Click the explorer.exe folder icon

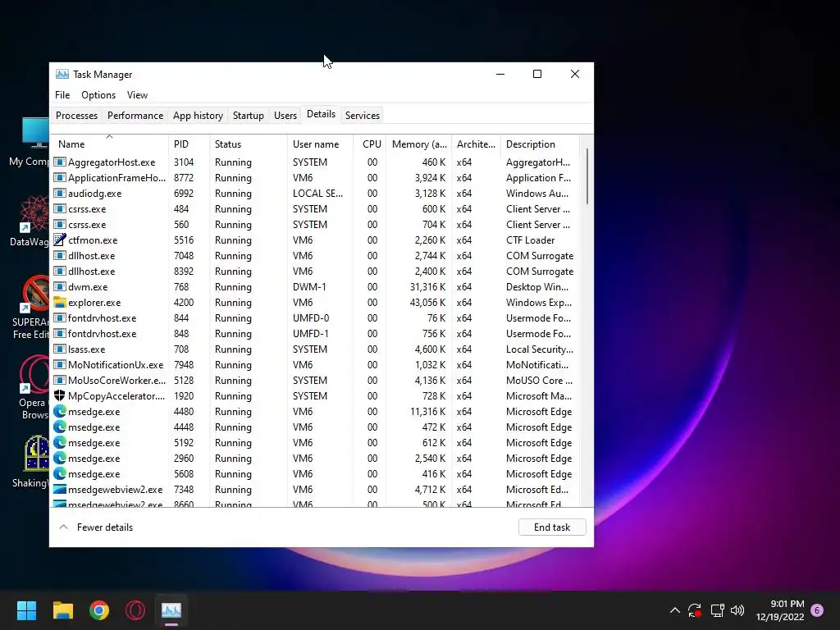(x=60, y=302)
